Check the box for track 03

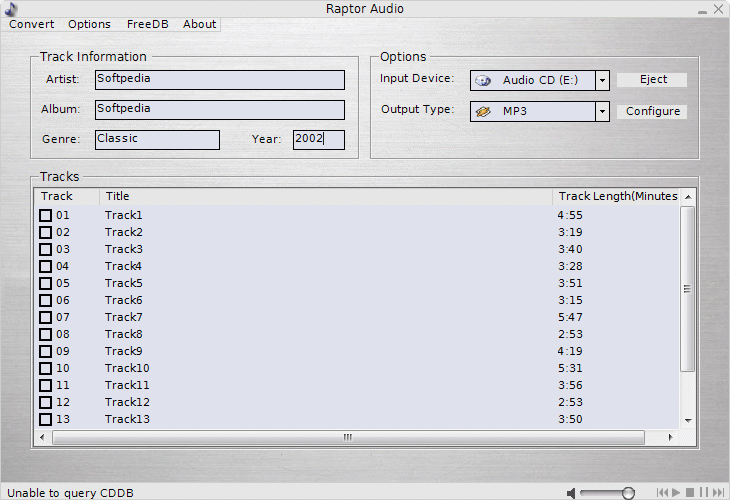(46, 249)
